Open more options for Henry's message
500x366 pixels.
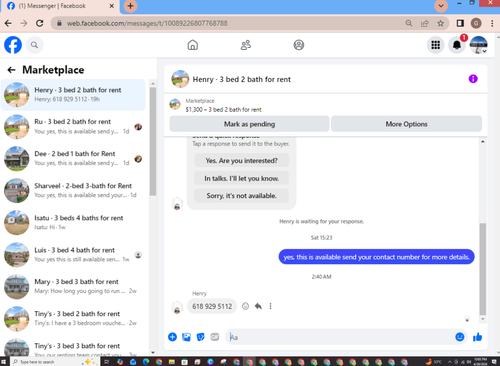[270, 306]
